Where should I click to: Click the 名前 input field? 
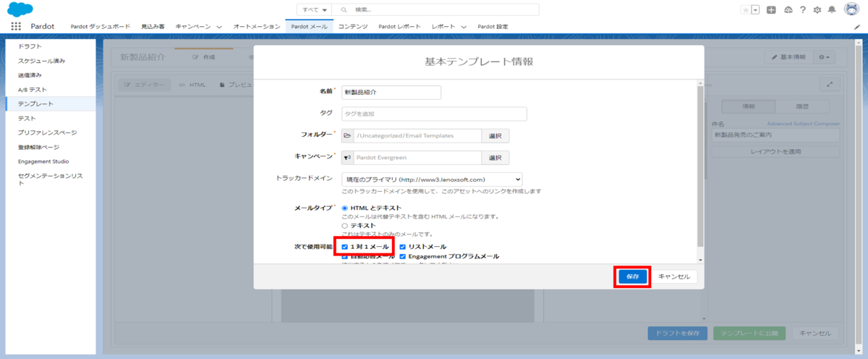391,93
